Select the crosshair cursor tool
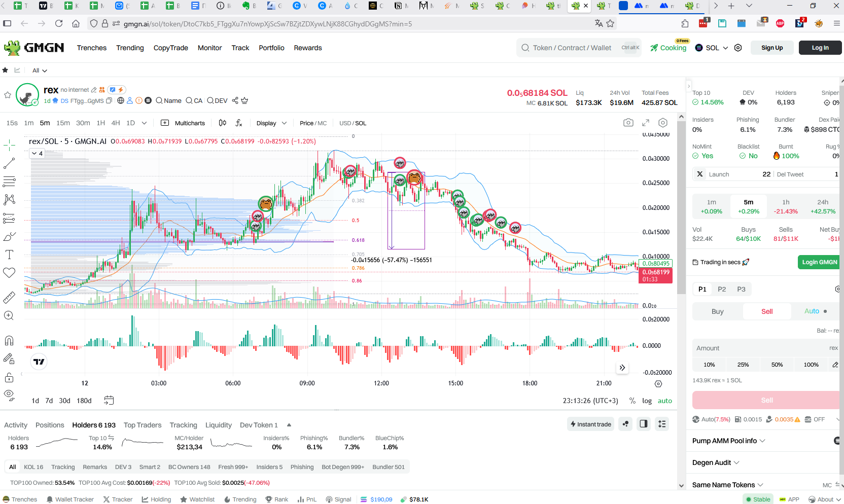Image resolution: width=844 pixels, height=504 pixels. 9,146
